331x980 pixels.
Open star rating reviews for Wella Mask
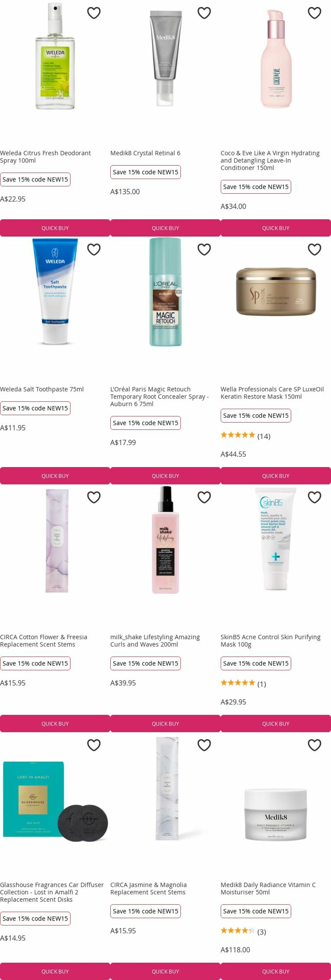coord(245,435)
